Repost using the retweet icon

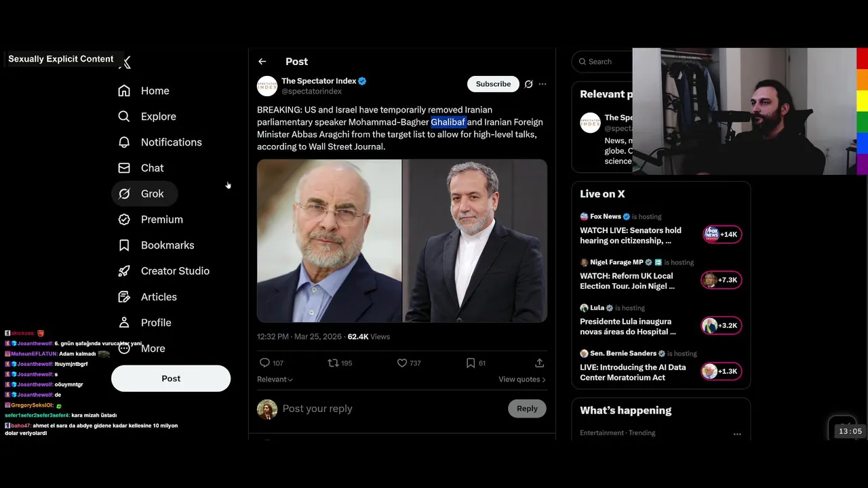coord(333,363)
